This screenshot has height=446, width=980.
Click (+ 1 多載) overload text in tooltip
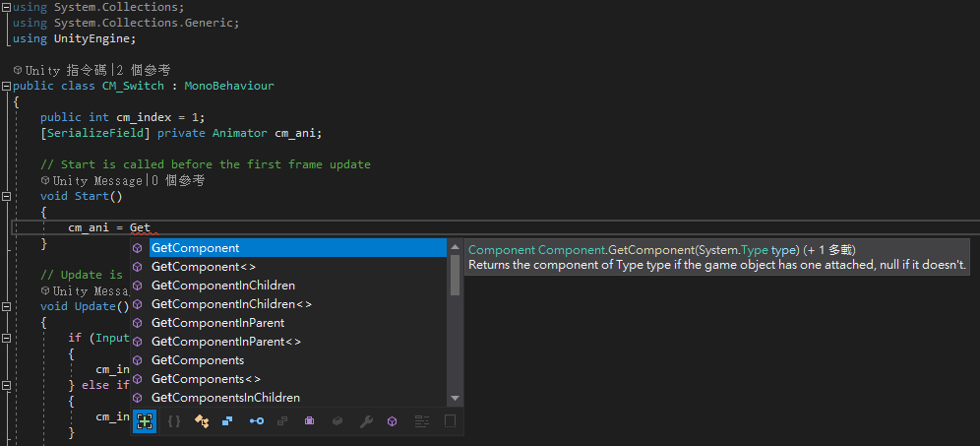click(x=829, y=250)
